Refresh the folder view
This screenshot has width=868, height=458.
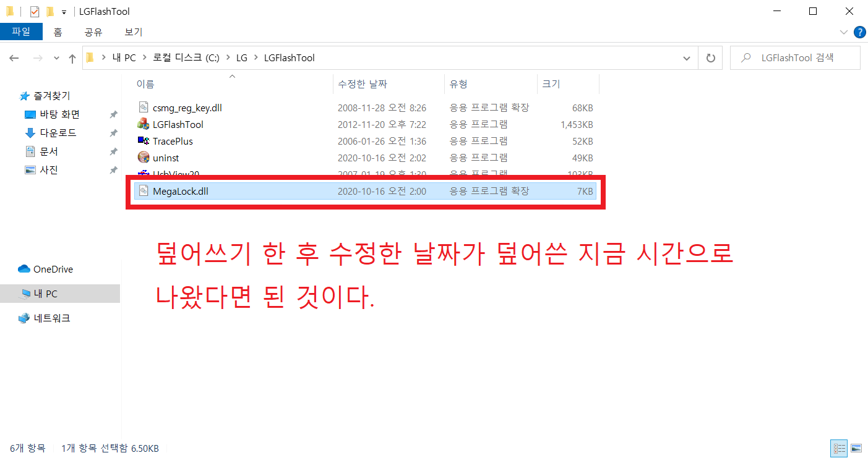point(710,58)
